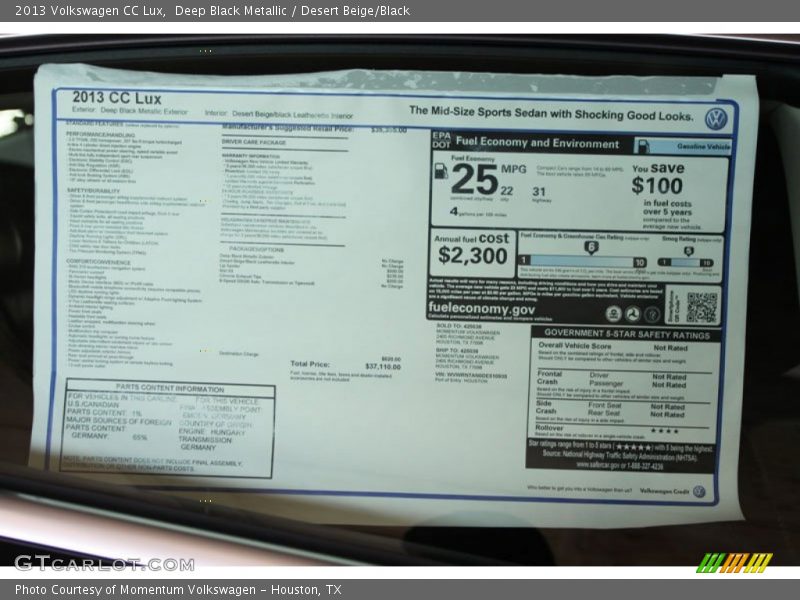Click 'Deep Black Metallic / Desert Beige/Black' in title
The width and height of the screenshot is (800, 600).
pyautogui.click(x=292, y=11)
